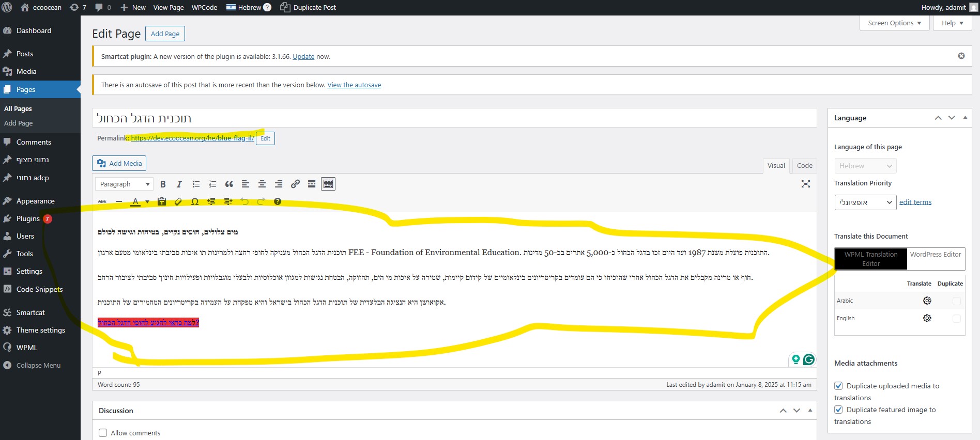Click the Grammarly icon in editor

809,359
